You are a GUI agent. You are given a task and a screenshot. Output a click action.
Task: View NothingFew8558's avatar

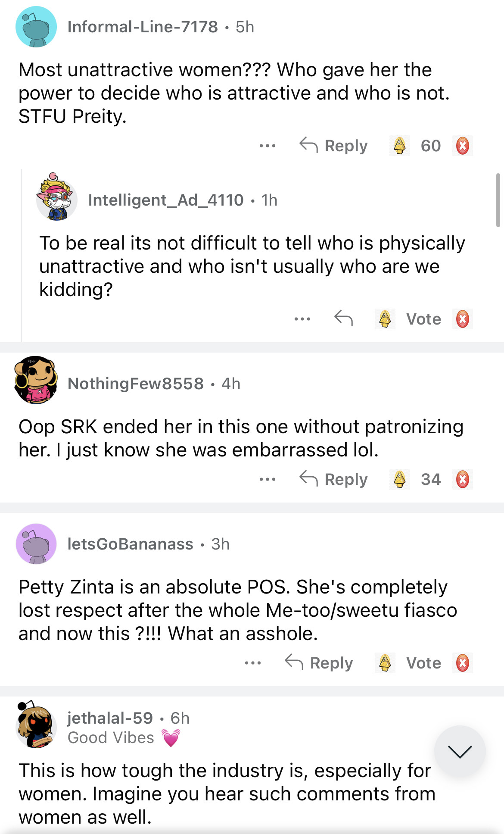point(36,380)
